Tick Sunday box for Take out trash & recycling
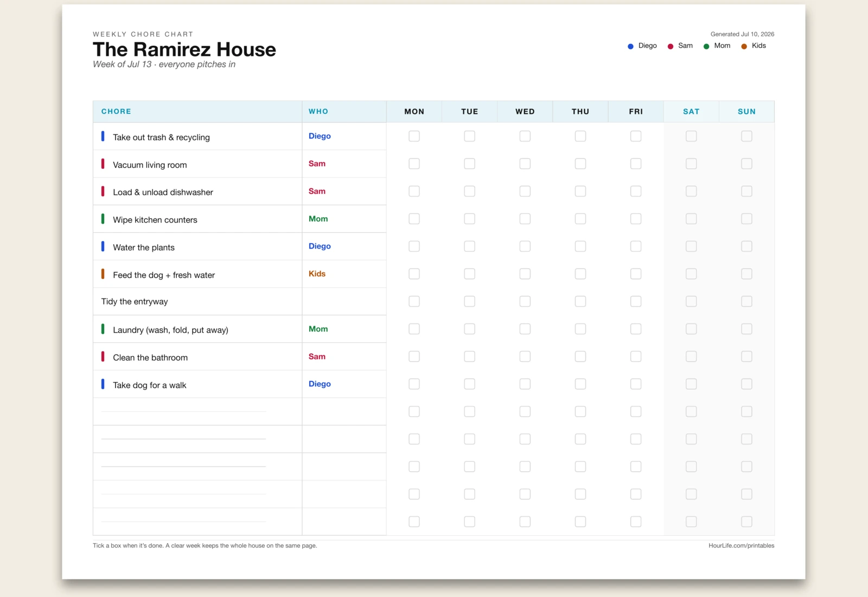The image size is (868, 597). click(x=746, y=136)
